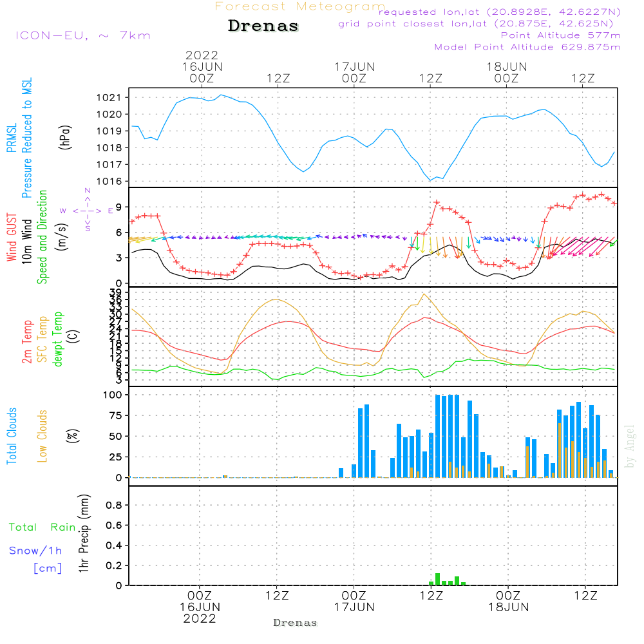Click the peak of the orange SFC temperature curve
The width and height of the screenshot is (644, 644).
(423, 294)
